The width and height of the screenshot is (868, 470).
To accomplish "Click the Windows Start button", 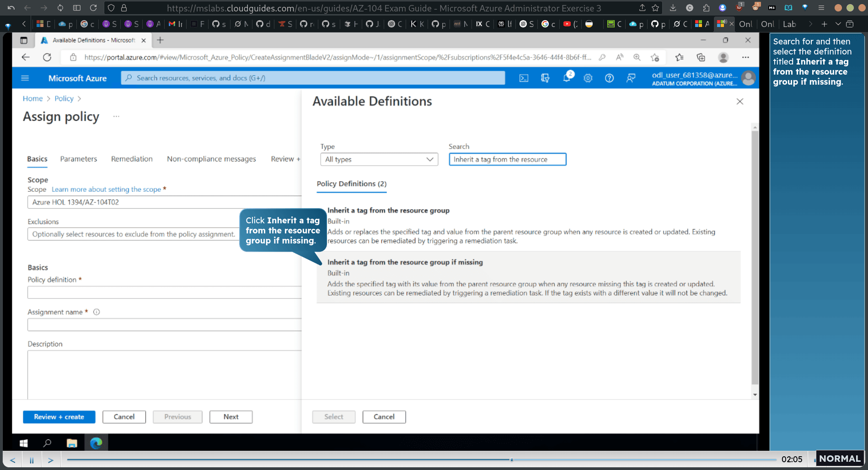I will coord(24,443).
